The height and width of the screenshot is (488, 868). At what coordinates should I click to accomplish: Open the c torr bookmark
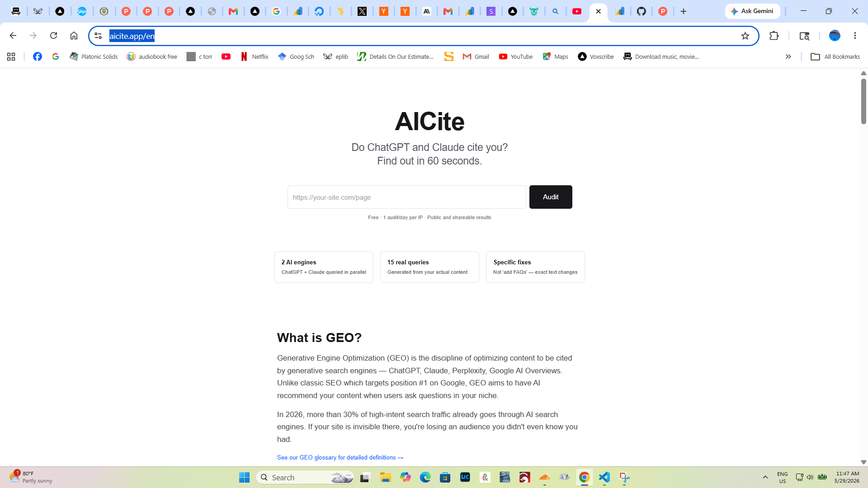tap(199, 56)
